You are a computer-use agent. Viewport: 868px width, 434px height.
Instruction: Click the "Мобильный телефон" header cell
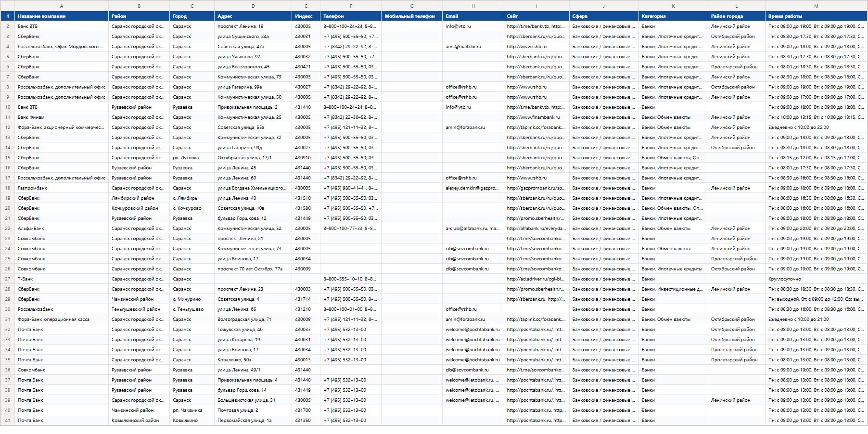point(412,16)
